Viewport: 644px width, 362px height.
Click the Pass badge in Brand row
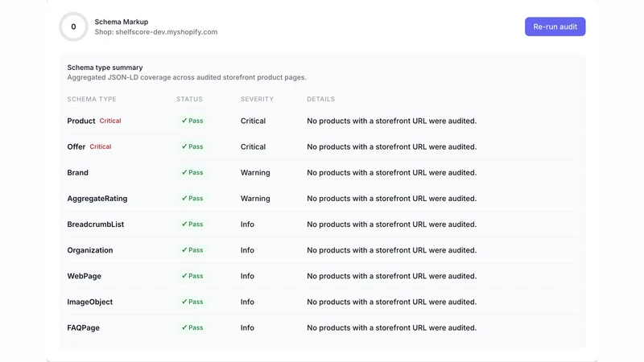(x=192, y=173)
